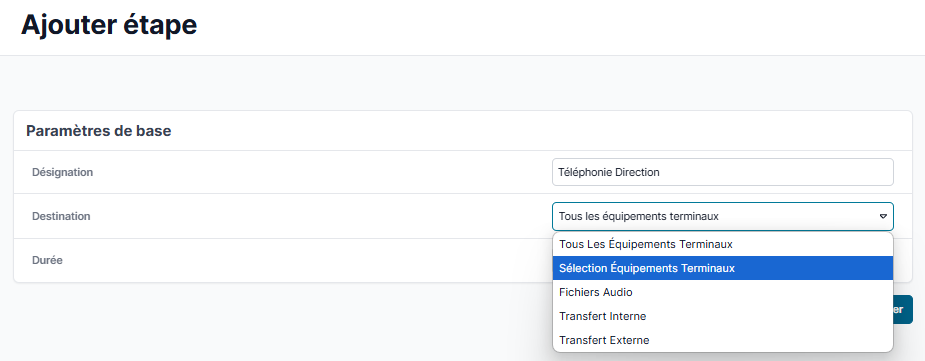
Task: Click the Destination label
Action: (61, 216)
